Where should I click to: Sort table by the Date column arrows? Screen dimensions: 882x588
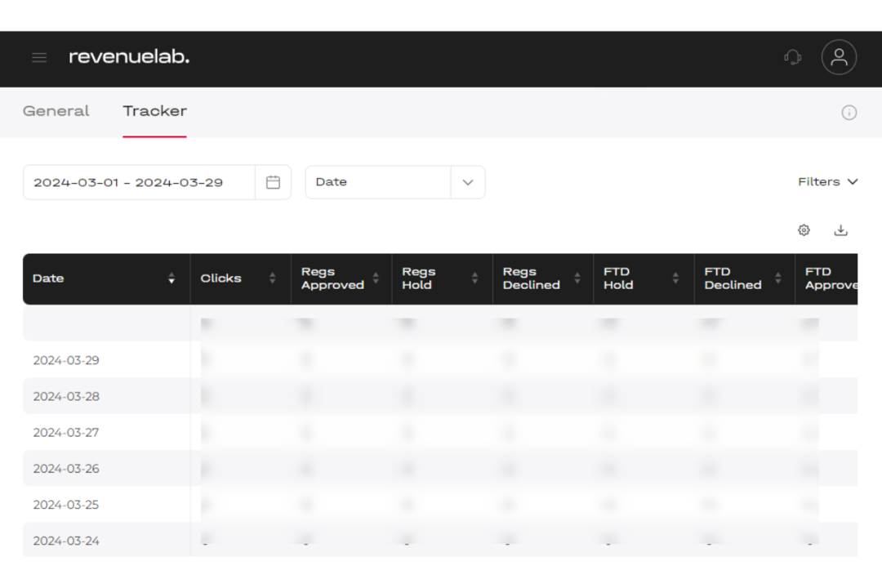coord(171,278)
